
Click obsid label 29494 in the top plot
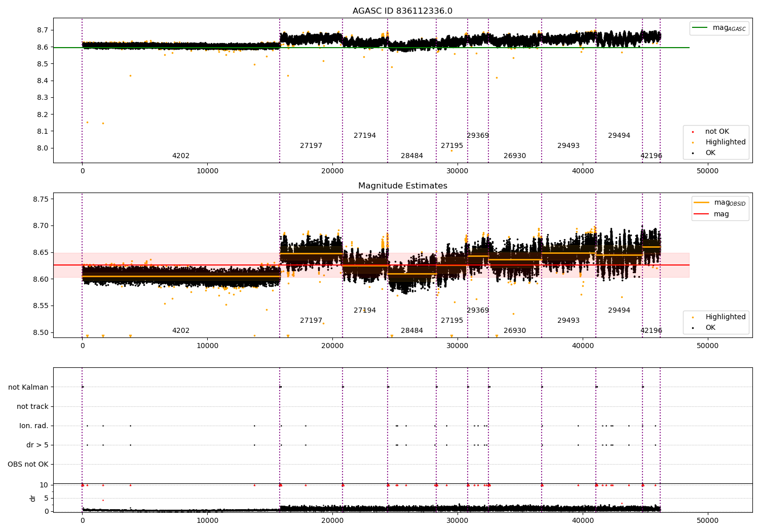point(619,136)
